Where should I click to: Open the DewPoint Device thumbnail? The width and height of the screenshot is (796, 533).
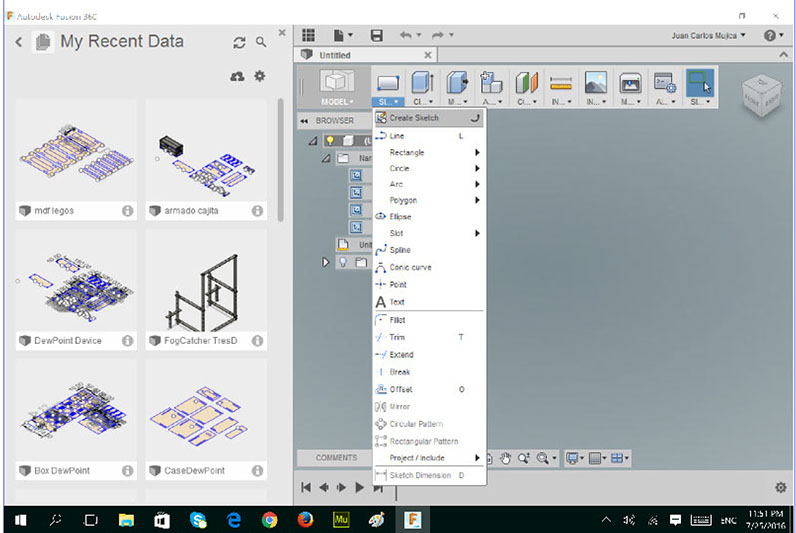(x=76, y=281)
